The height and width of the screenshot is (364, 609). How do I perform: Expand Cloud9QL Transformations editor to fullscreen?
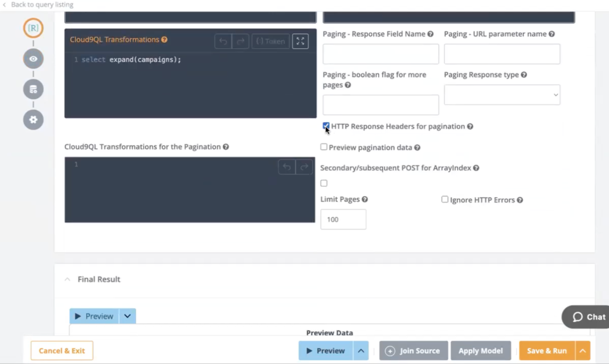coord(300,41)
